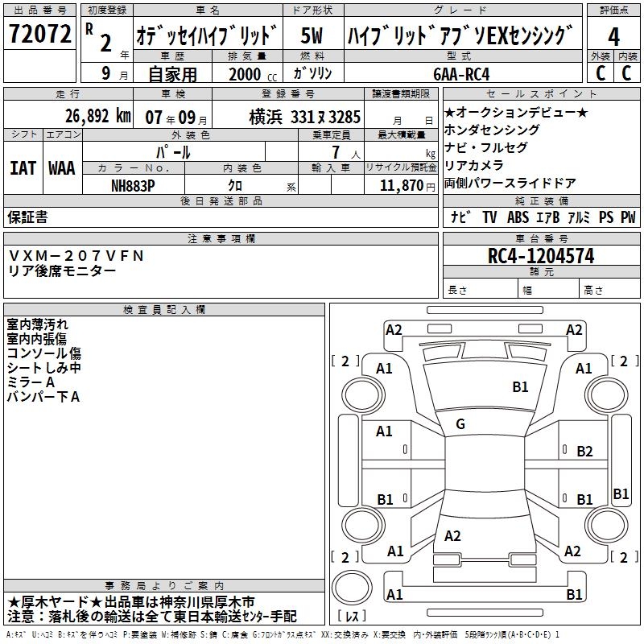Click the displacement value "2000 cc"

point(253,74)
